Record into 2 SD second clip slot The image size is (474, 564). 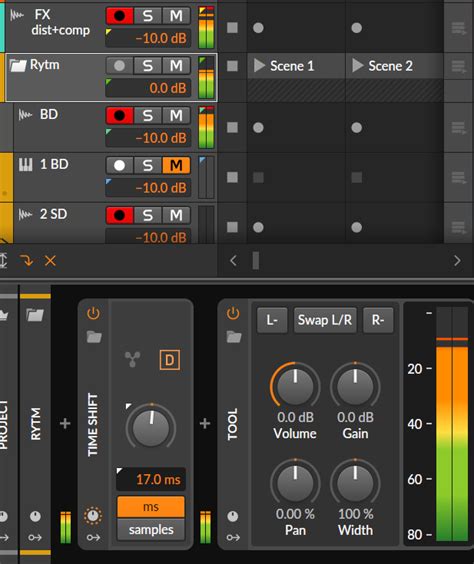pos(356,227)
